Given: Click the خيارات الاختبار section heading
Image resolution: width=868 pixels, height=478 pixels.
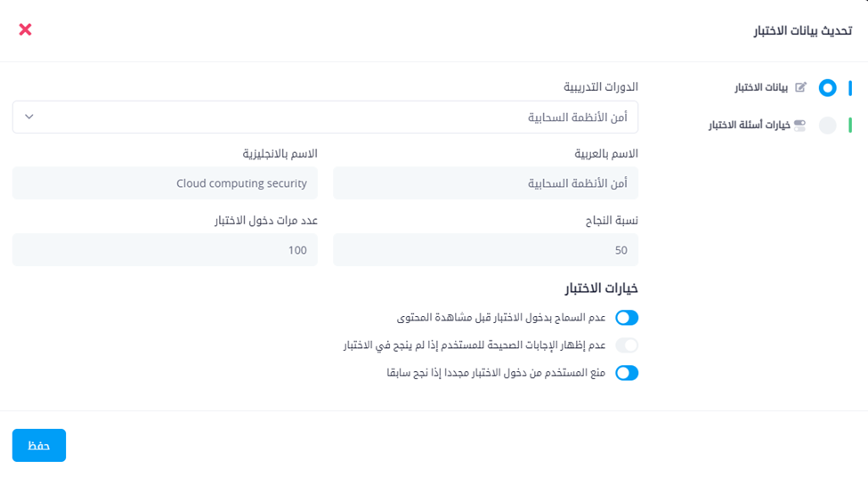Looking at the screenshot, I should (601, 288).
